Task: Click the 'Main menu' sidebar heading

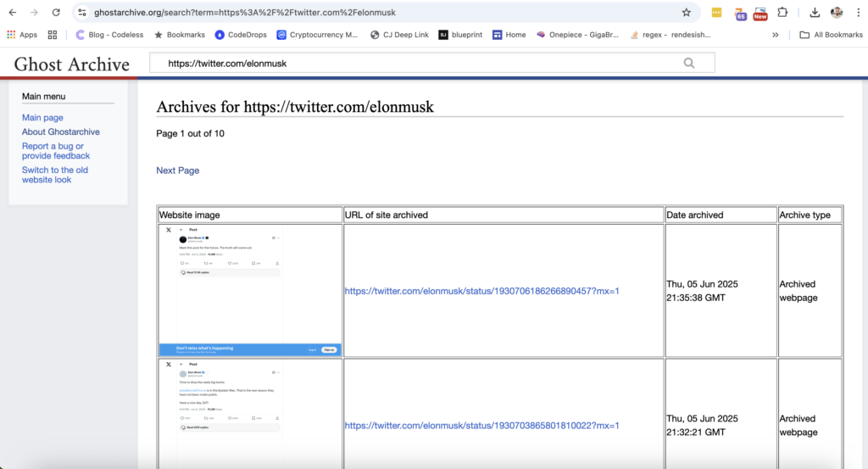Action: [44, 97]
